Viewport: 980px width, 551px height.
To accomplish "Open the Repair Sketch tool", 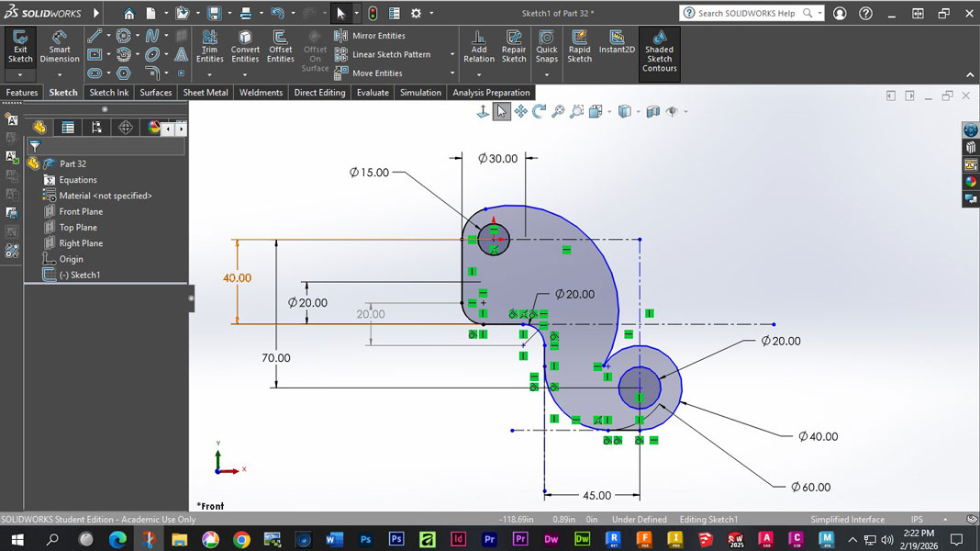I will [514, 47].
